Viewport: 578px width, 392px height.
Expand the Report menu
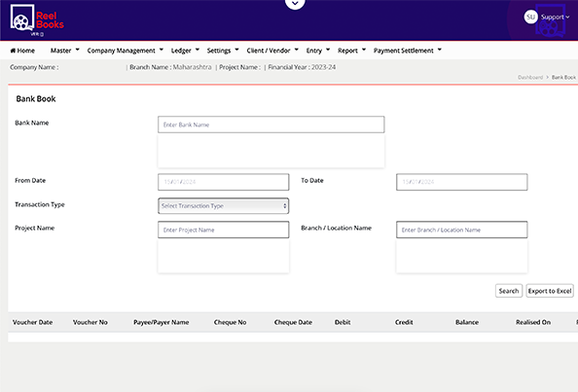pos(351,51)
